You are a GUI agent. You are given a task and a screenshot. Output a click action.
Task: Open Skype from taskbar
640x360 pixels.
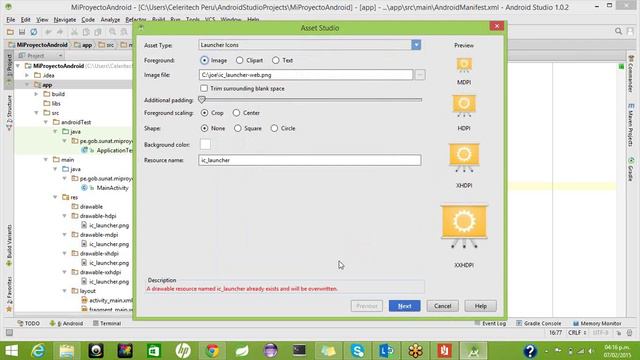[x=357, y=351]
